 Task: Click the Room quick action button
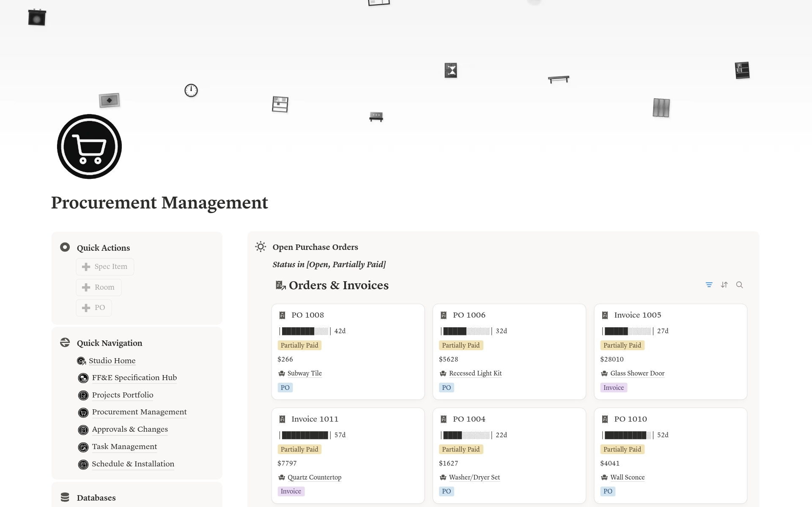coord(99,287)
